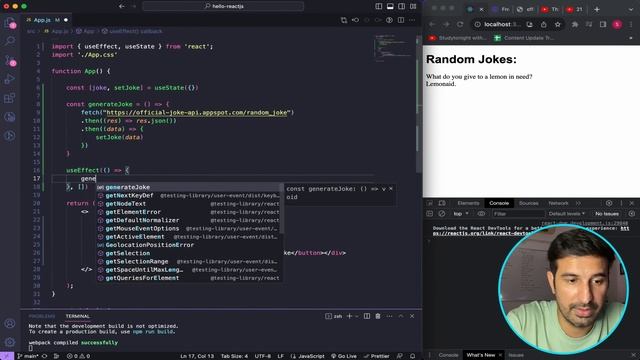Click the console Filter input field

(518, 214)
